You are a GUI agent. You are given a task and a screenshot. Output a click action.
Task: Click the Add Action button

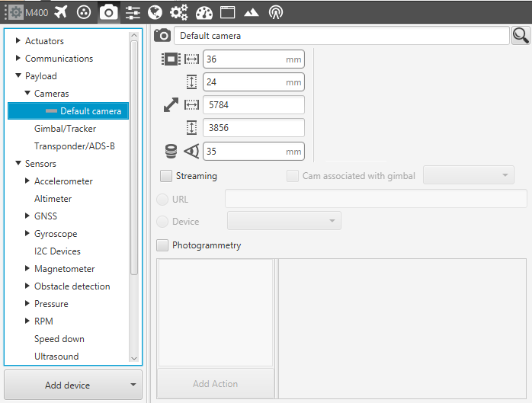click(216, 384)
